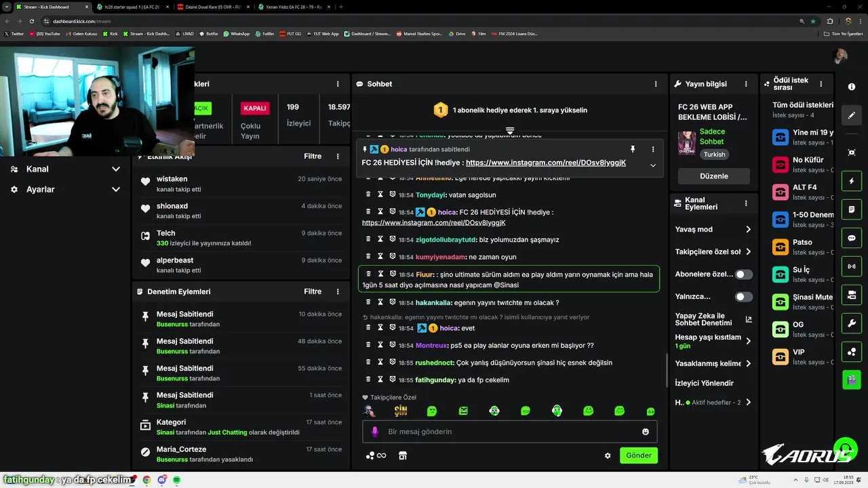Click the message input field
Image resolution: width=868 pixels, height=488 pixels.
coord(509,432)
